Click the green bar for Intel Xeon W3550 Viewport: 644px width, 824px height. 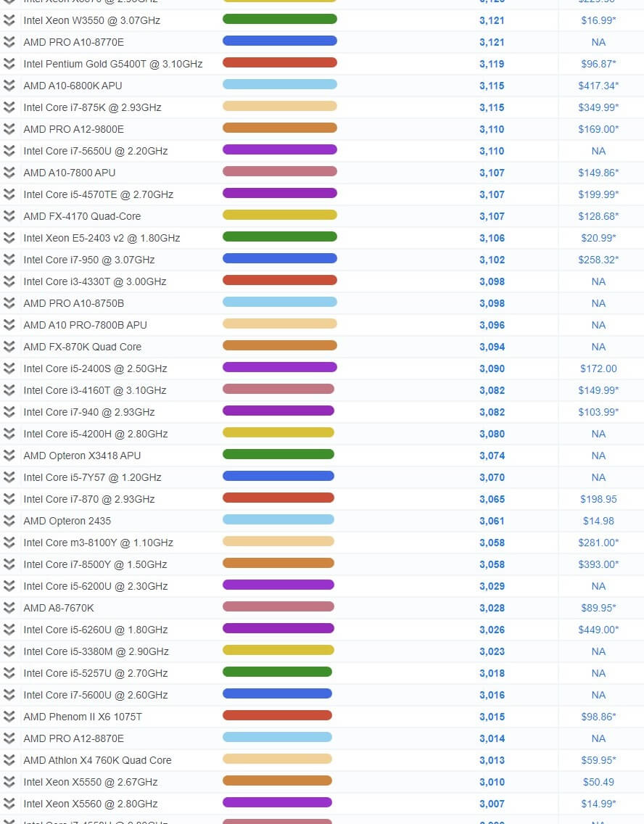pyautogui.click(x=279, y=20)
